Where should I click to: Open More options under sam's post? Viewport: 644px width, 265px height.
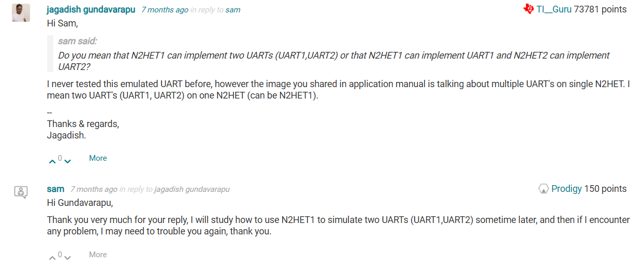pos(98,255)
